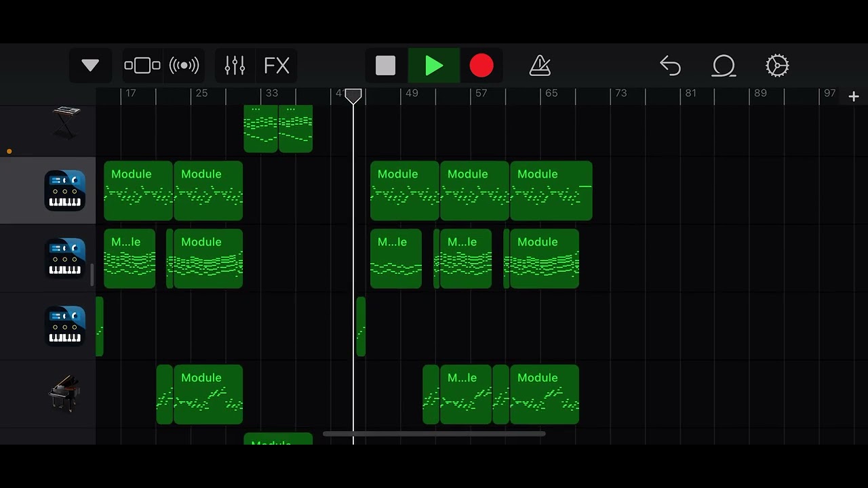The image size is (868, 488).
Task: Click bar 49 on the ruler
Action: click(x=412, y=93)
